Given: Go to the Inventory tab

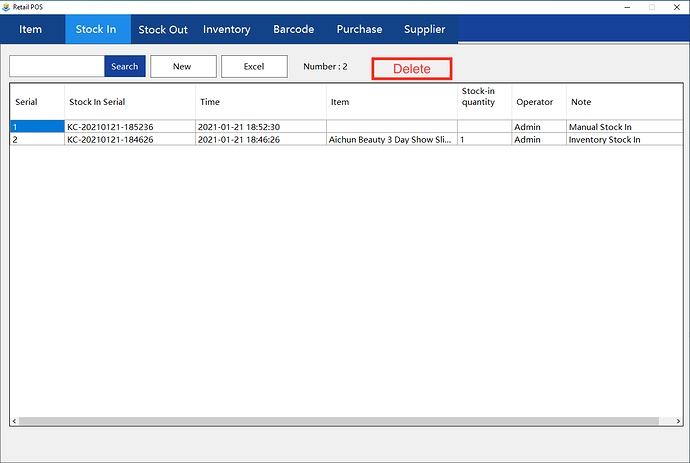Looking at the screenshot, I should [x=227, y=29].
